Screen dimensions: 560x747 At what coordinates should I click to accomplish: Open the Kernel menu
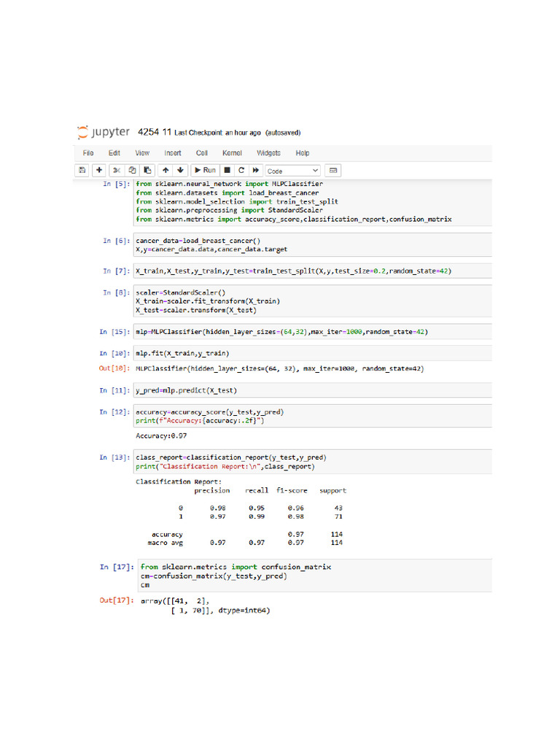[232, 153]
